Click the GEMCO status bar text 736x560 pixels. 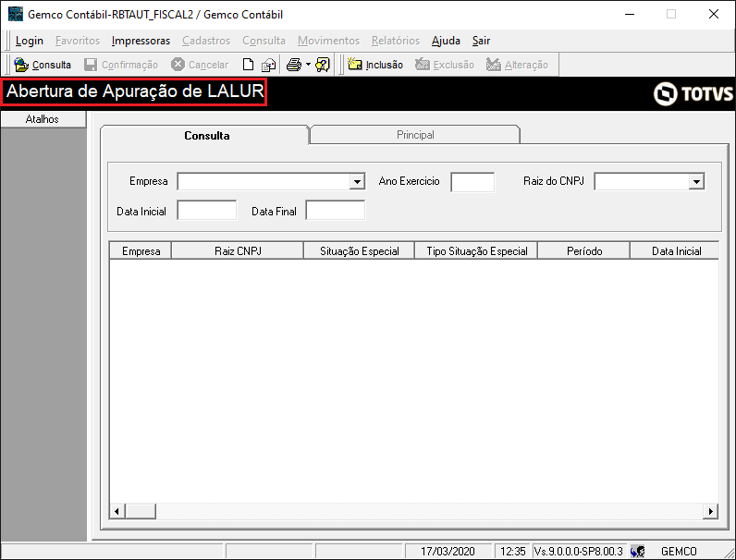click(679, 551)
